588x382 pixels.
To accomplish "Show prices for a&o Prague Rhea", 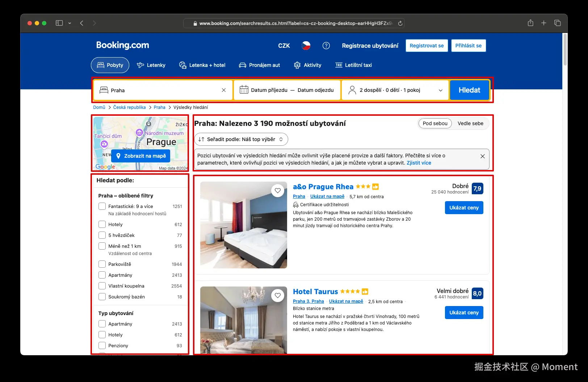I will coord(464,208).
